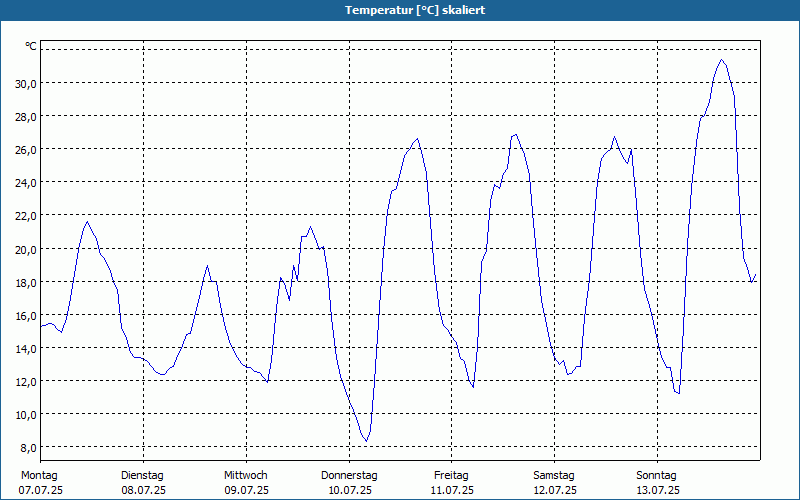The width and height of the screenshot is (800, 500).
Task: Pick the date '13.07.25' on the x-axis
Action: (x=658, y=491)
